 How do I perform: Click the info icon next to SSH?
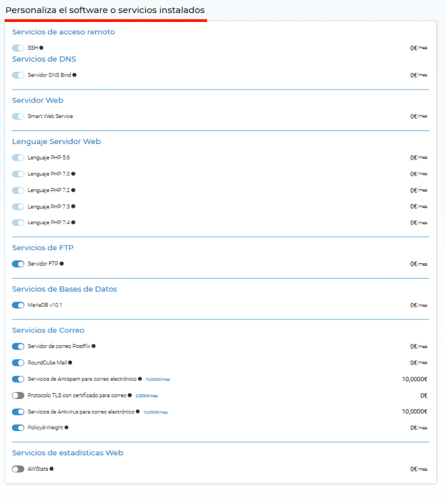click(41, 48)
